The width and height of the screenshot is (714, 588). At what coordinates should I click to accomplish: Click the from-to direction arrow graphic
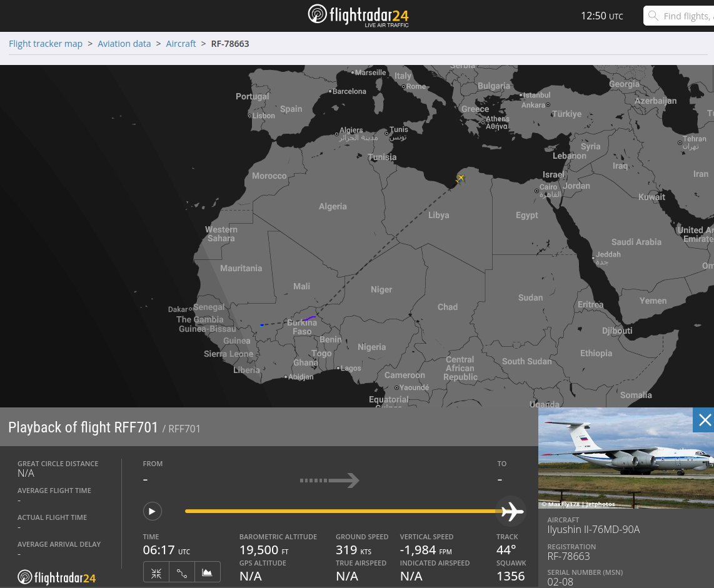pos(329,480)
